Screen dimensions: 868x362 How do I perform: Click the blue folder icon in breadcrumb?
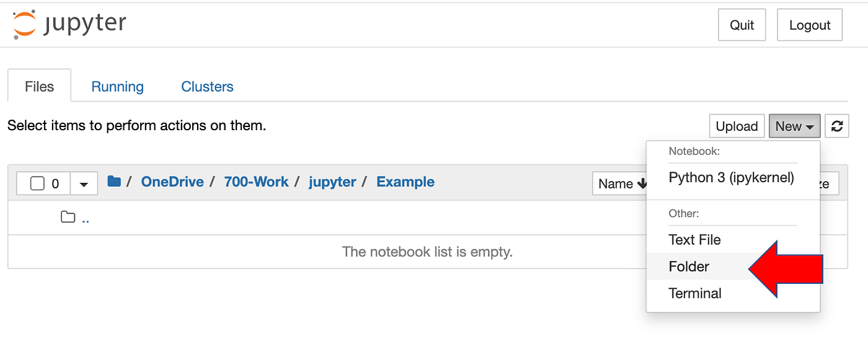(114, 181)
